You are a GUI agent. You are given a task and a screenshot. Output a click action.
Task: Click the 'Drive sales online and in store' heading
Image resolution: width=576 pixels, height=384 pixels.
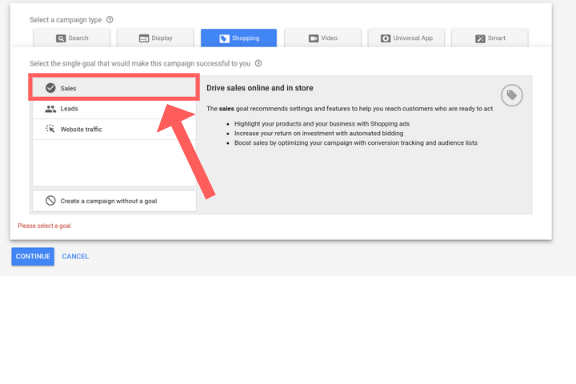click(x=260, y=88)
